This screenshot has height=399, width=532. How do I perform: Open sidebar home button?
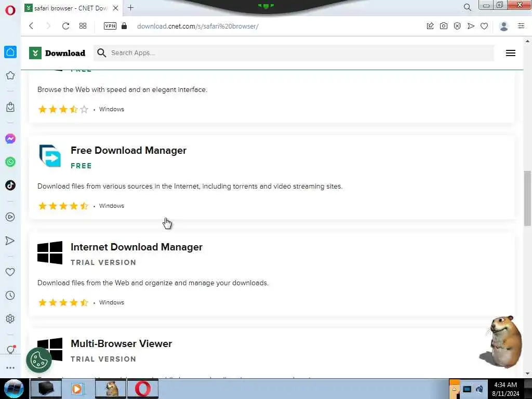10,52
